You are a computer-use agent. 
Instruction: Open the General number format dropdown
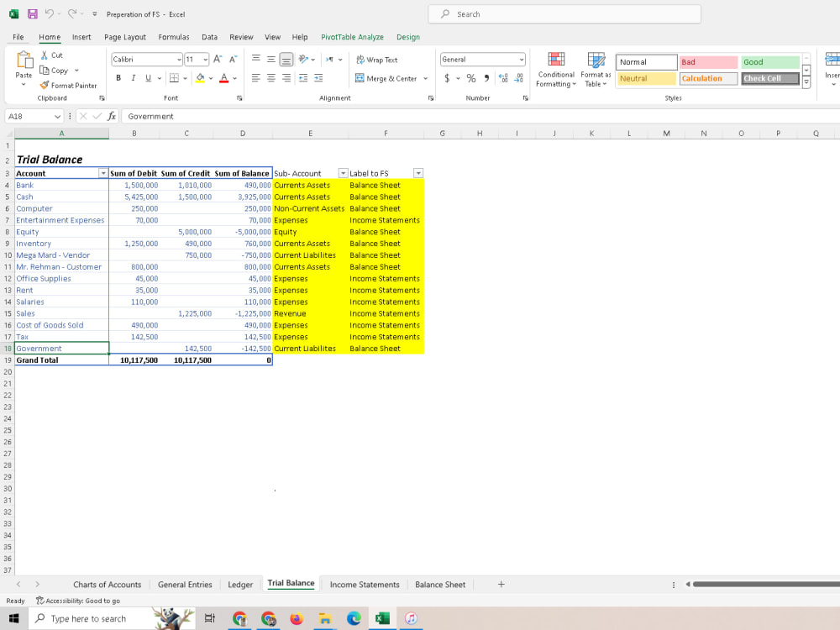[521, 60]
